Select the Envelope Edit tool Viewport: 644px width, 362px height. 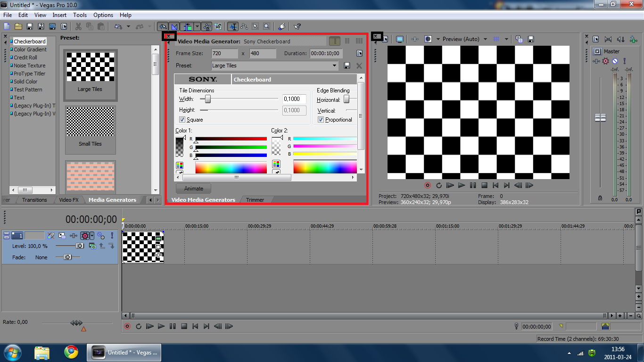(x=244, y=26)
